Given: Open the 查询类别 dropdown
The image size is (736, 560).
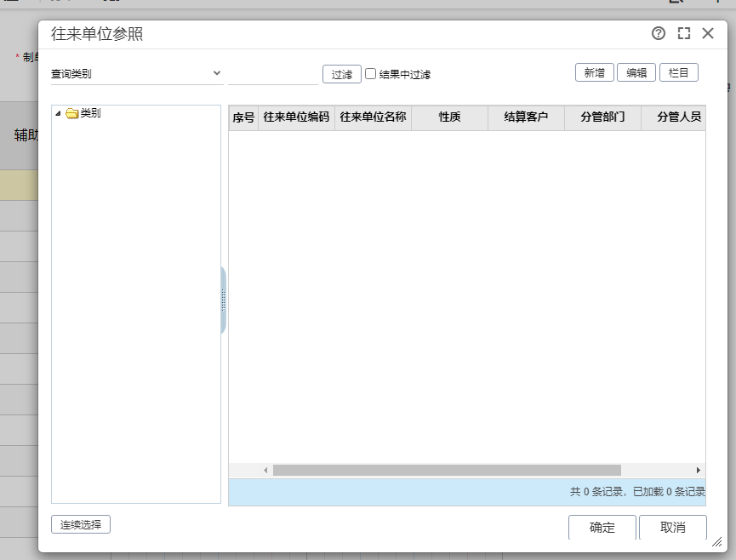Looking at the screenshot, I should 136,74.
